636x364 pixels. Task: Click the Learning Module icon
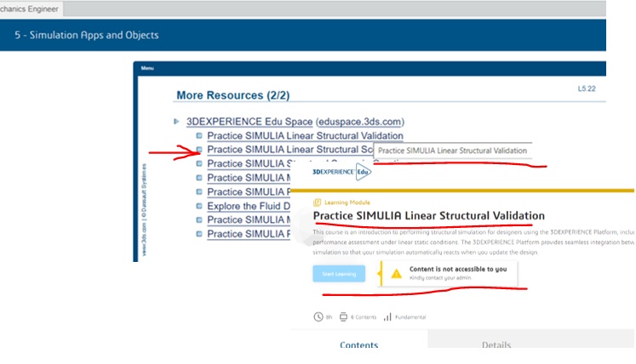[318, 202]
